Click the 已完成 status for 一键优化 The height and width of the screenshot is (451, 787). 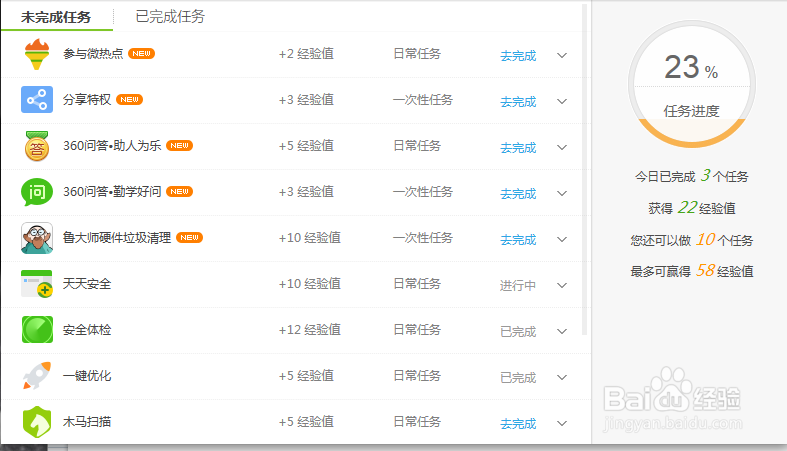click(518, 378)
